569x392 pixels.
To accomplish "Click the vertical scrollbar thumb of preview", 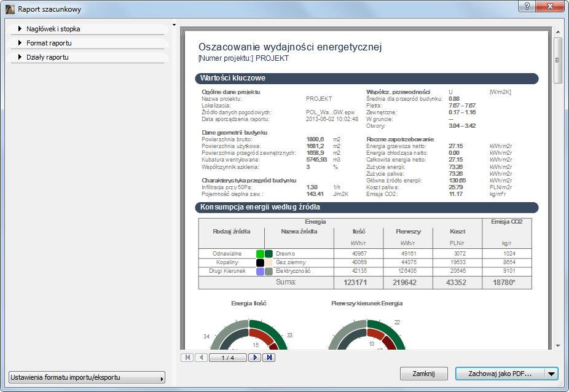I will point(557,60).
